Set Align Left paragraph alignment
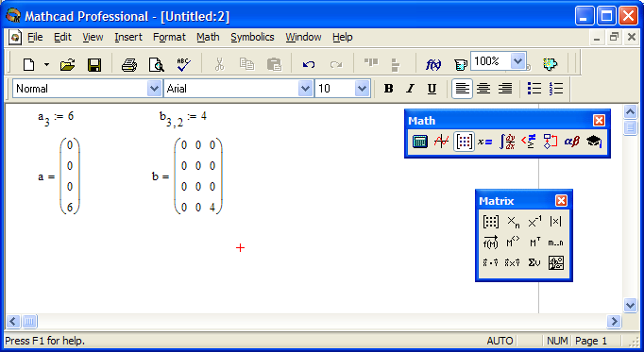The height and width of the screenshot is (352, 644). [462, 89]
